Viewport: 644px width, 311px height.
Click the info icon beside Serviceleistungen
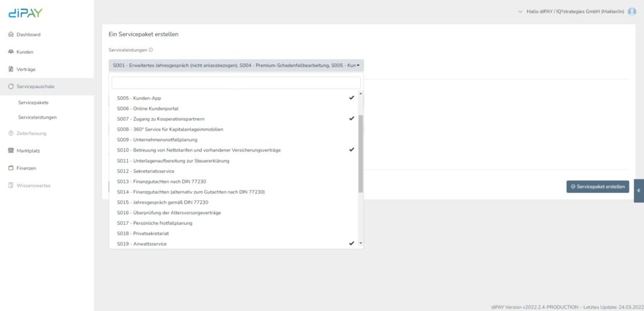[151, 50]
